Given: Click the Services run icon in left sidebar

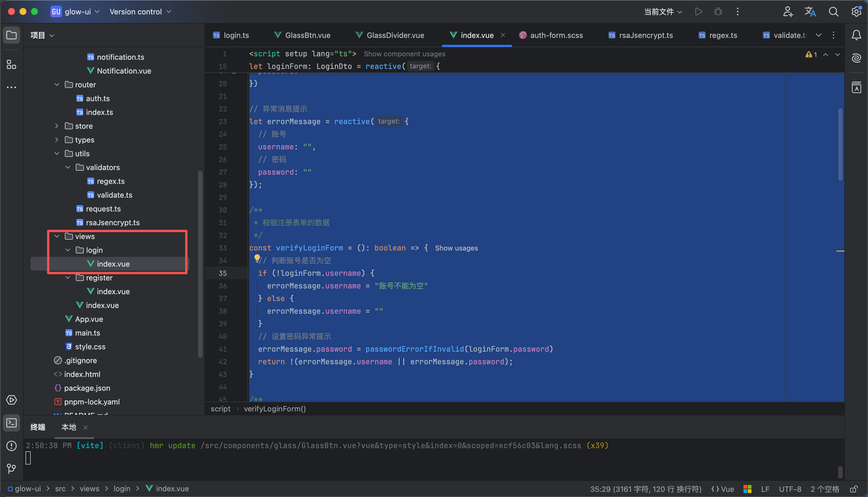Looking at the screenshot, I should pyautogui.click(x=11, y=400).
